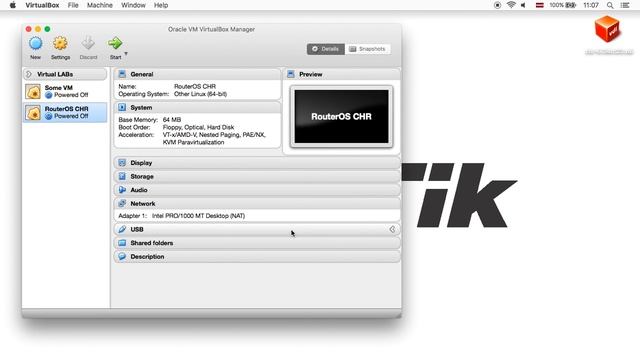Click the Wi-Fi status icon

(511, 5)
